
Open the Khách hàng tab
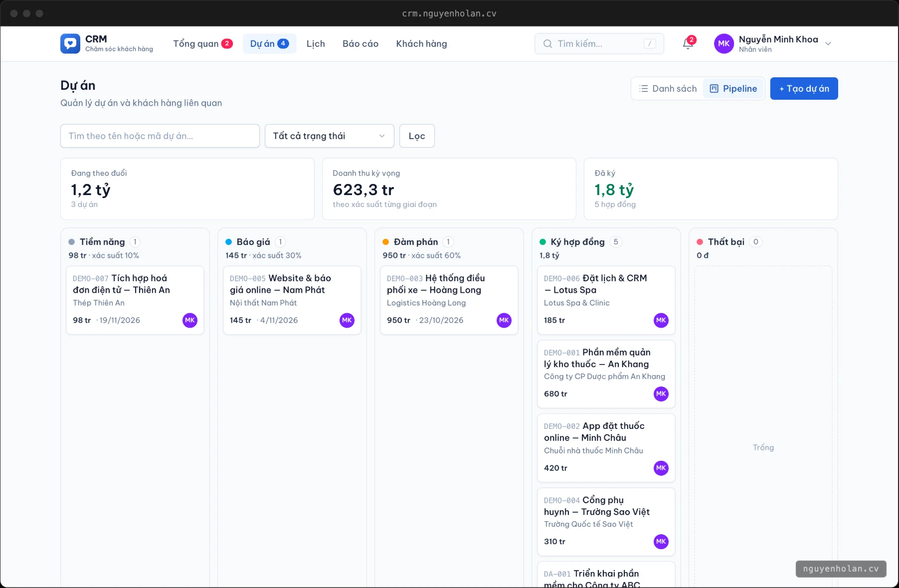(422, 43)
